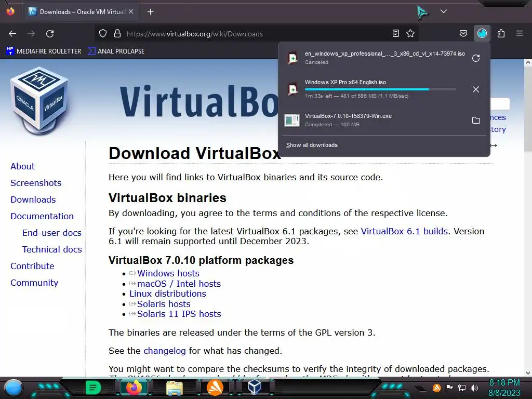Toggle reader view icon in address bar

pos(395,33)
